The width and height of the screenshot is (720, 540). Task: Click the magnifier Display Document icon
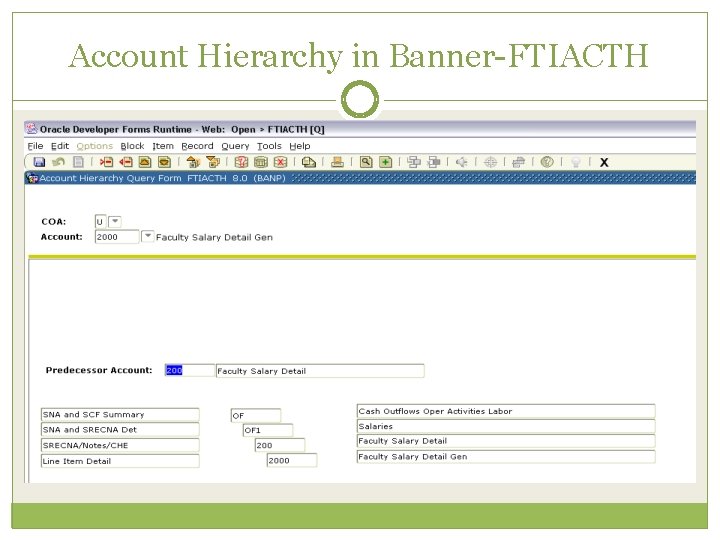point(366,162)
